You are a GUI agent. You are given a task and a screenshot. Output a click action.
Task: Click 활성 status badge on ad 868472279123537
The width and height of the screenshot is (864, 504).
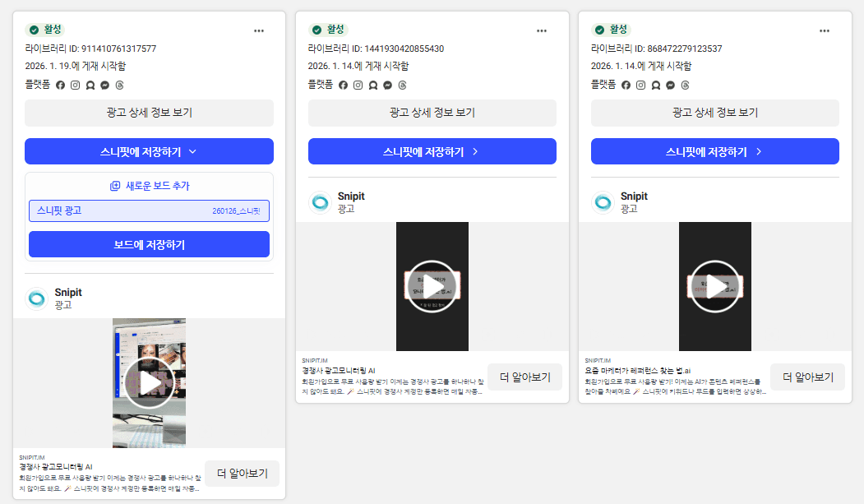pyautogui.click(x=611, y=30)
